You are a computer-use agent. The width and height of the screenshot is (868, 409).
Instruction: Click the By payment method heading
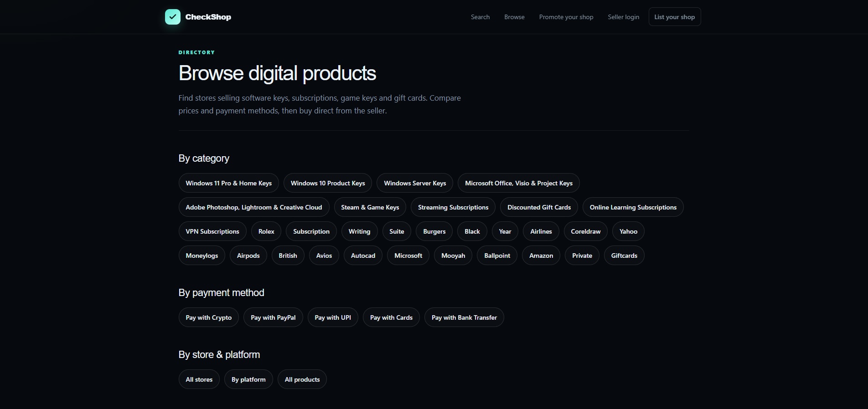coord(221,293)
